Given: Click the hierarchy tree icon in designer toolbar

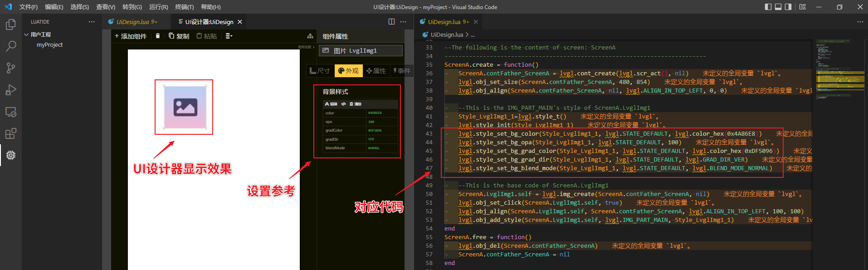Looking at the screenshot, I should point(310,36).
